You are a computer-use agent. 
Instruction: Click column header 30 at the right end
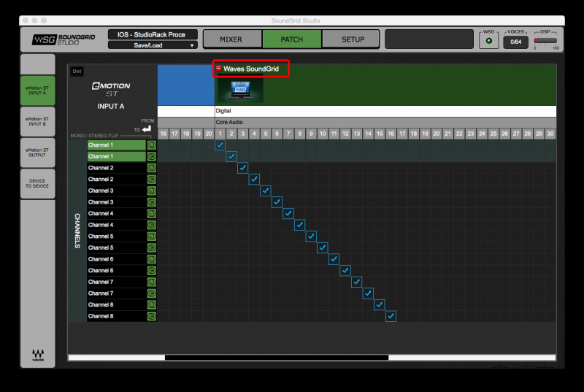point(550,134)
